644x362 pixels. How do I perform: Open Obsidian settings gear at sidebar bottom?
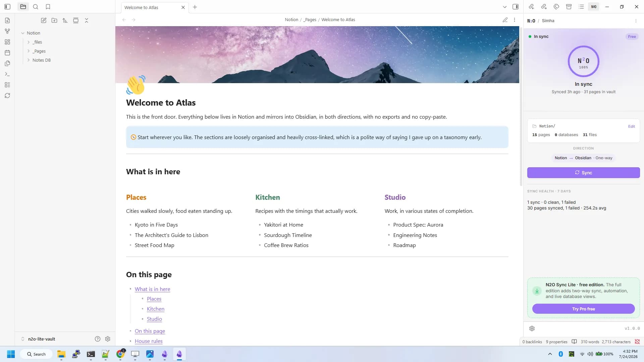pyautogui.click(x=108, y=339)
